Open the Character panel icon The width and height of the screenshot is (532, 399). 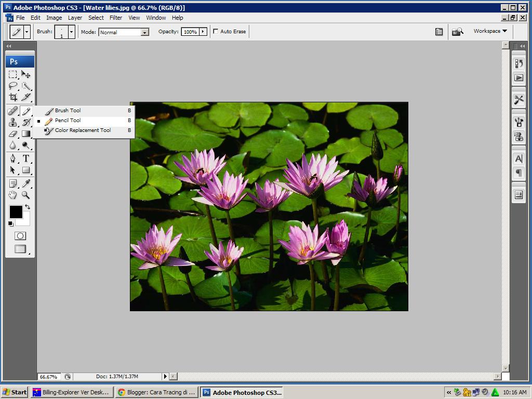519,158
